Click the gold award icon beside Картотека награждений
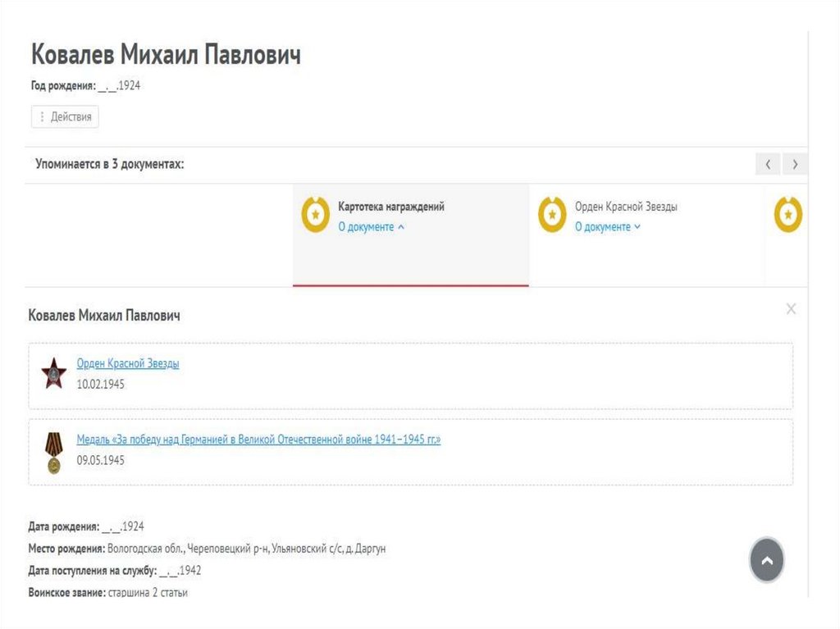840x629 pixels. (x=316, y=215)
